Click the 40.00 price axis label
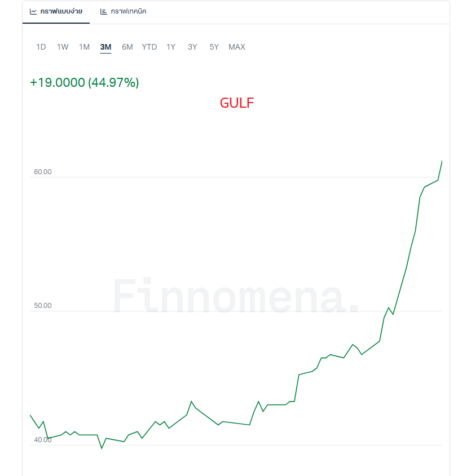Image resolution: width=471 pixels, height=476 pixels. tap(43, 440)
